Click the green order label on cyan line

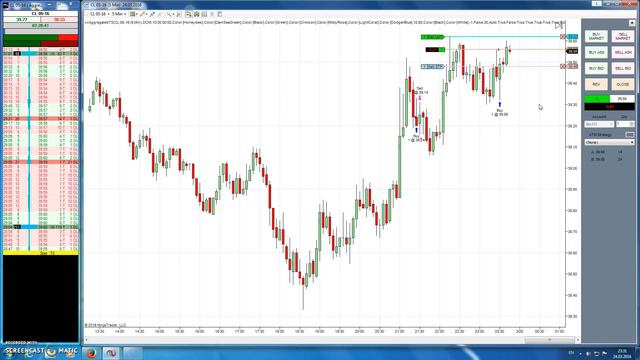click(x=433, y=37)
